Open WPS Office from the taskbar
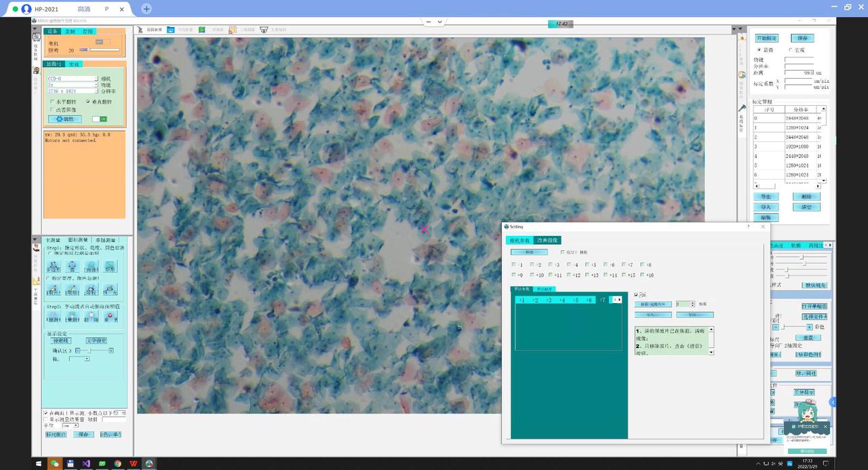Image resolution: width=868 pixels, height=470 pixels. [134, 463]
